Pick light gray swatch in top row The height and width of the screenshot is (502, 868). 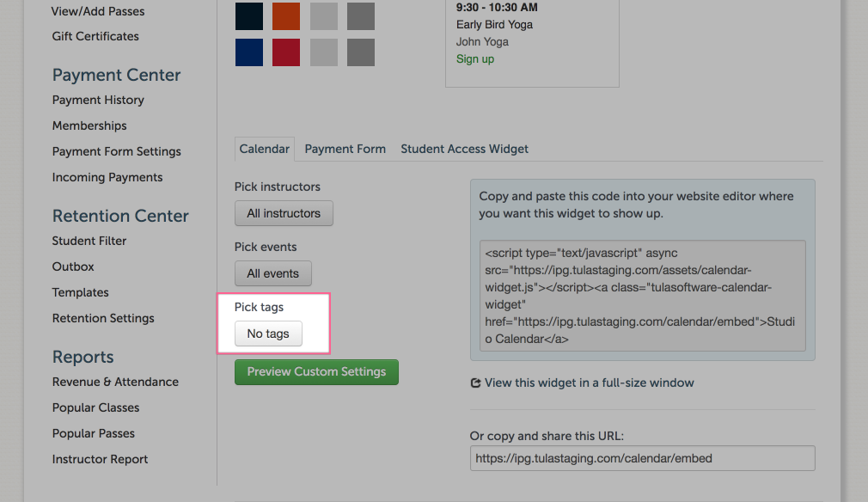point(324,16)
